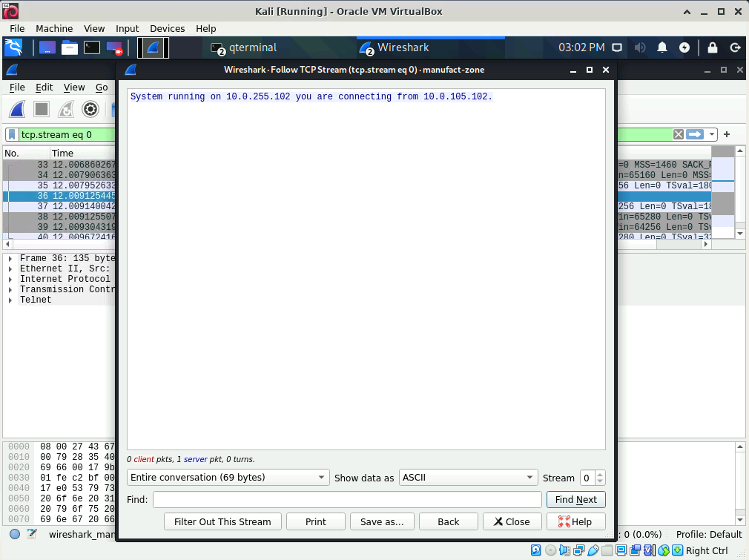
Task: Expand the Frame 36 tree row
Action: (x=10, y=259)
